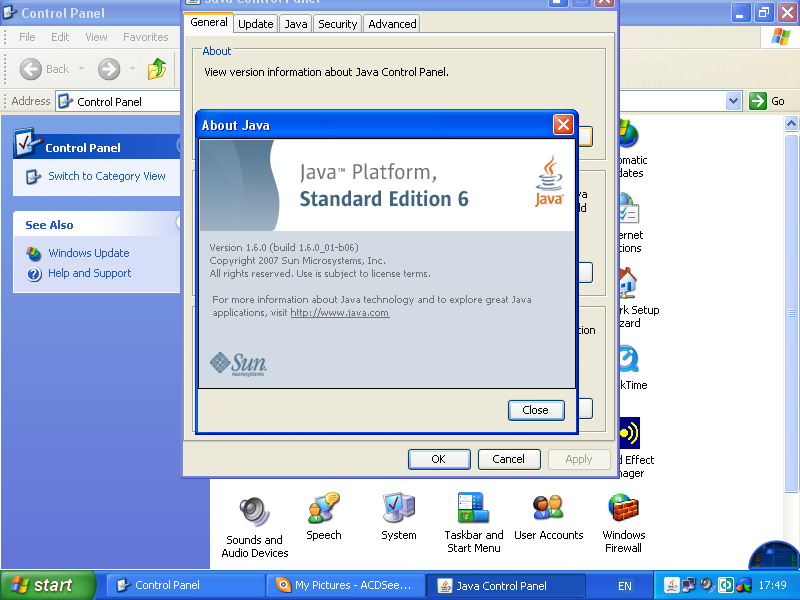800x600 pixels.
Task: Click the Help and Support question mark icon
Action: [x=34, y=274]
